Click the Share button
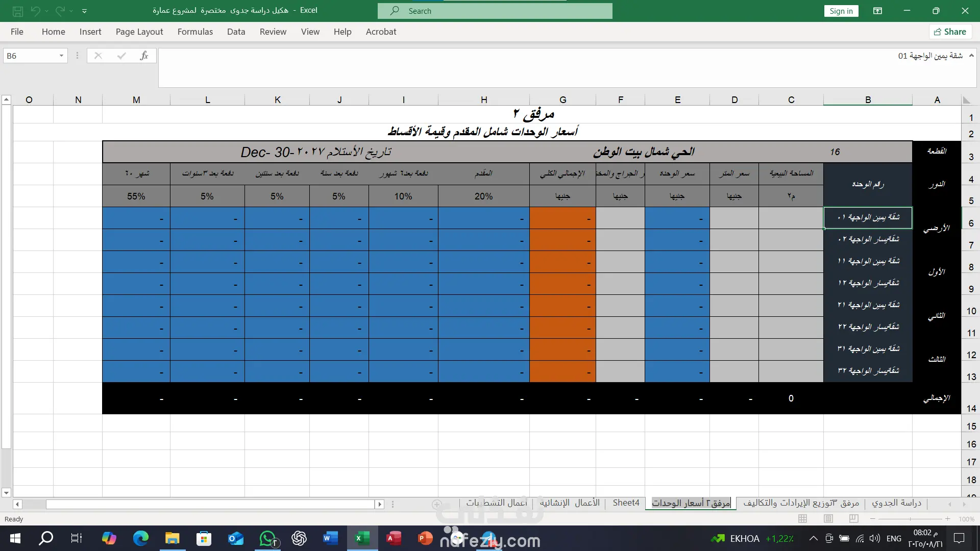 pos(950,32)
